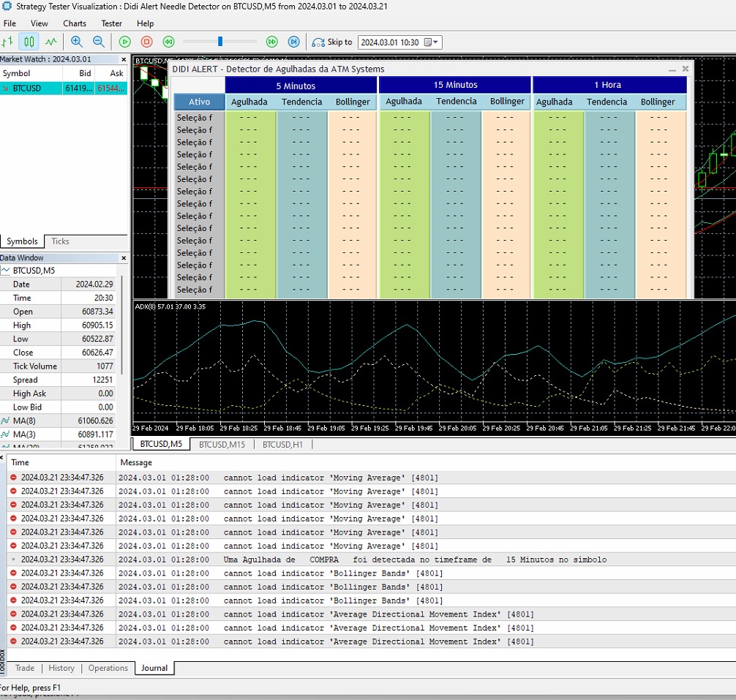Click the Ativo column header
Screen dimensions: 736x700
click(200, 102)
